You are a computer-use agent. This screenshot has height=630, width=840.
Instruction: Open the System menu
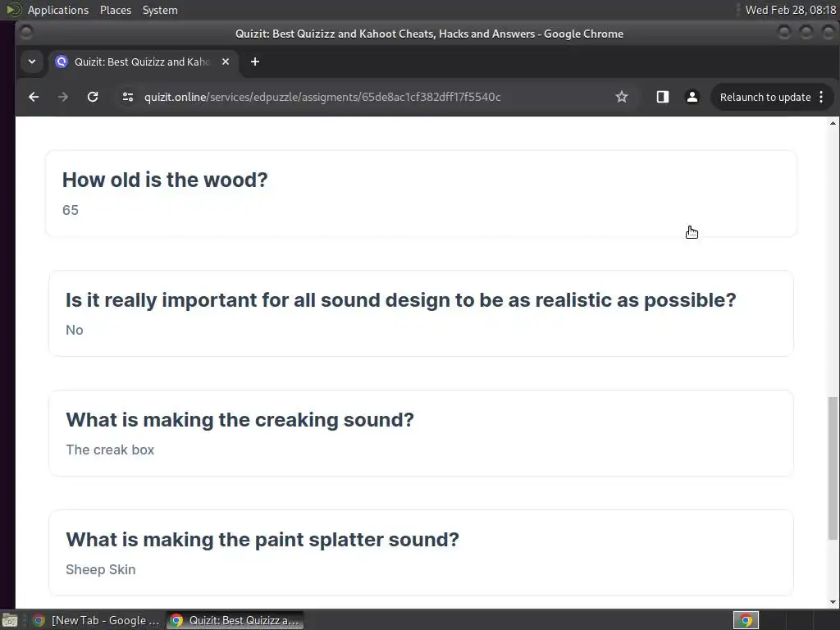coord(160,10)
